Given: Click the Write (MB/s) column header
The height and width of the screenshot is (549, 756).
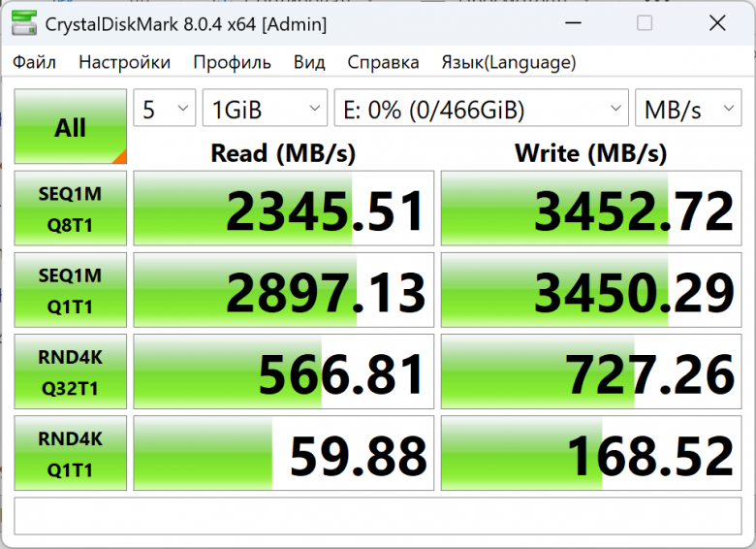Looking at the screenshot, I should coord(590,153).
